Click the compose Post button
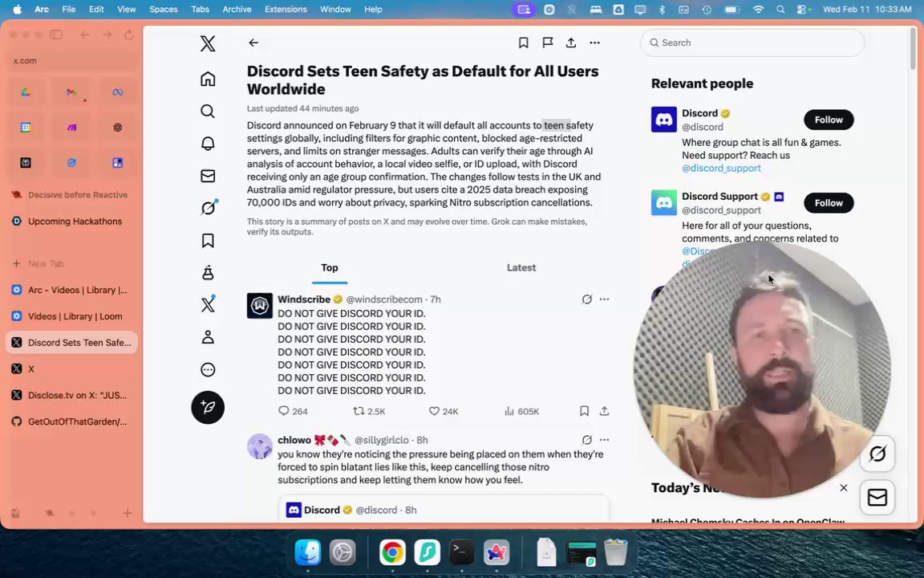The image size is (924, 578). pos(208,408)
